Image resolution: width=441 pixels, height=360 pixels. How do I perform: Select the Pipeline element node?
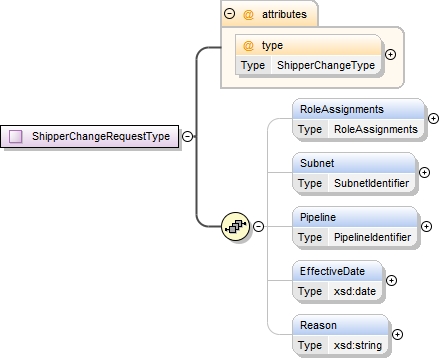355,227
